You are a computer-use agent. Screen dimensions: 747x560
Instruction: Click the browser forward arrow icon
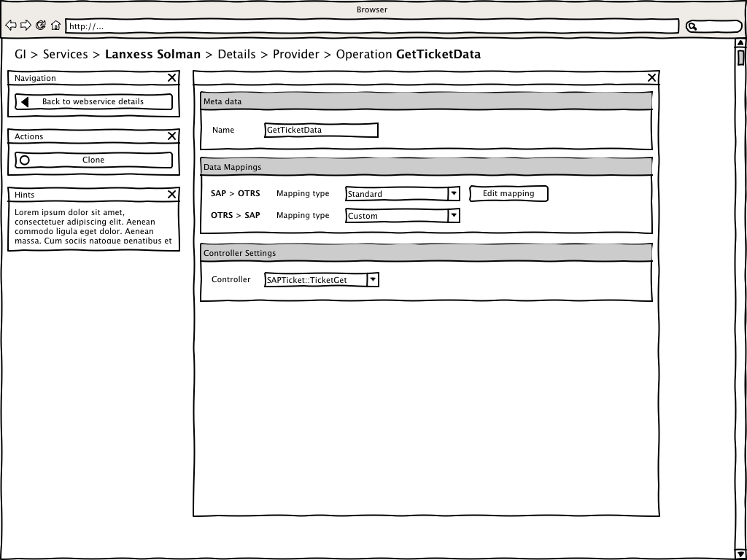pyautogui.click(x=26, y=26)
